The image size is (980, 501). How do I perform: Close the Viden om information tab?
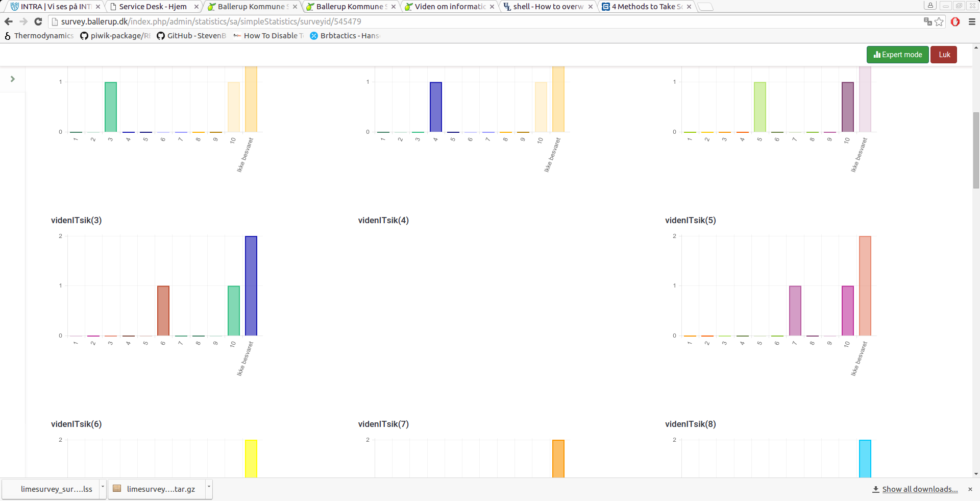pyautogui.click(x=492, y=7)
